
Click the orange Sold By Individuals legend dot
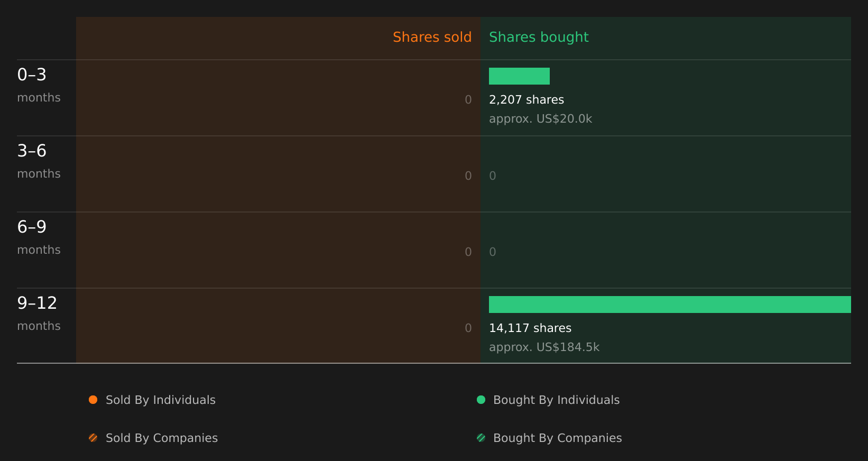93,400
